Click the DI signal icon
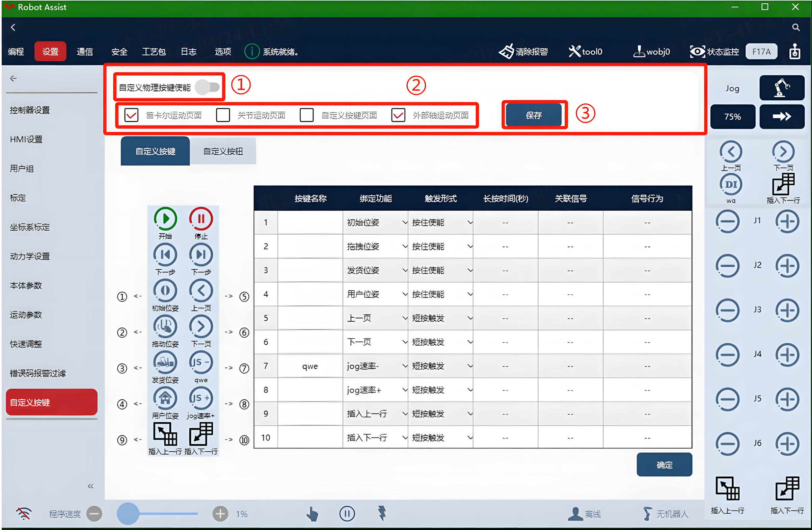 pos(731,185)
